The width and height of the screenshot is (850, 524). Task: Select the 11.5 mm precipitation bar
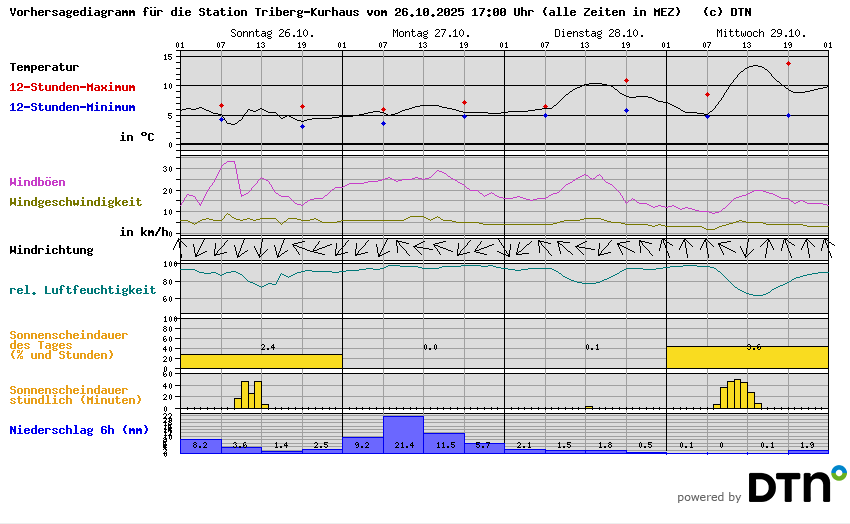click(x=444, y=443)
